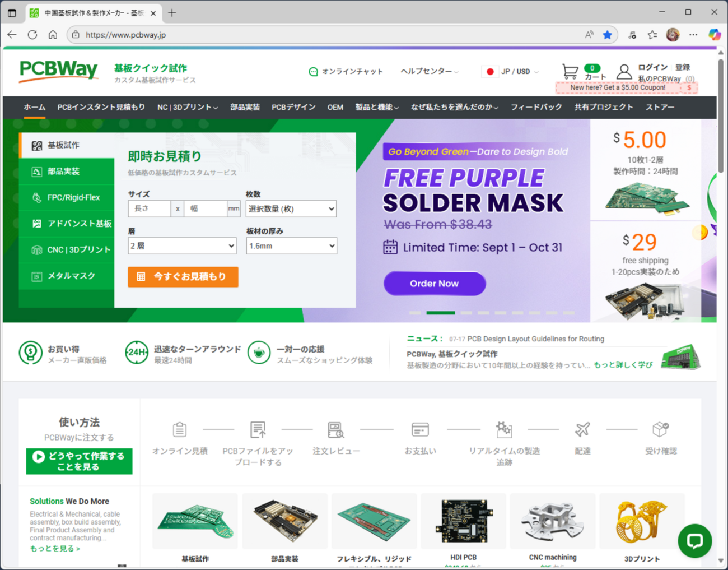Click the 配達 airplane icon

click(x=582, y=430)
